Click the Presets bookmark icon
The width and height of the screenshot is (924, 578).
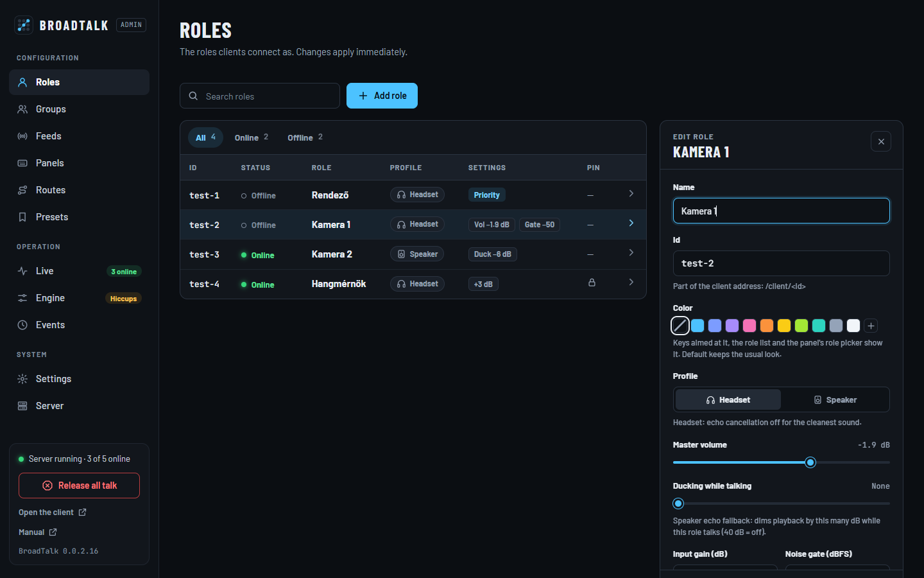tap(22, 217)
